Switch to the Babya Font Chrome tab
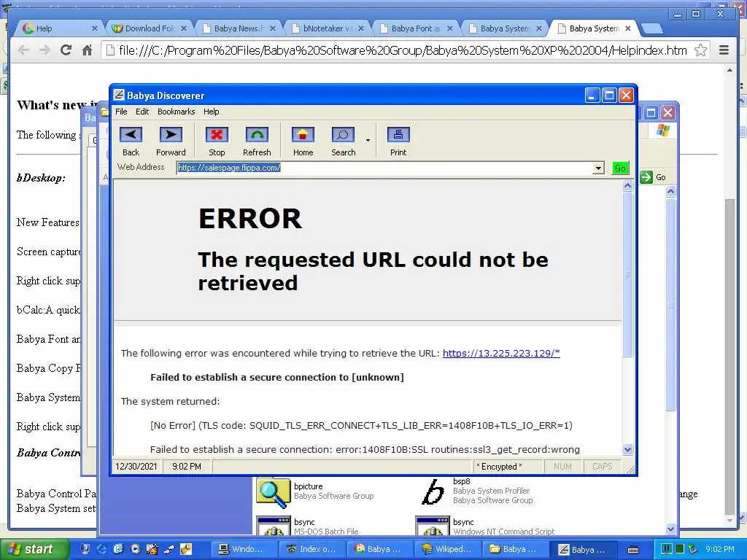The height and width of the screenshot is (560, 747). click(x=415, y=28)
